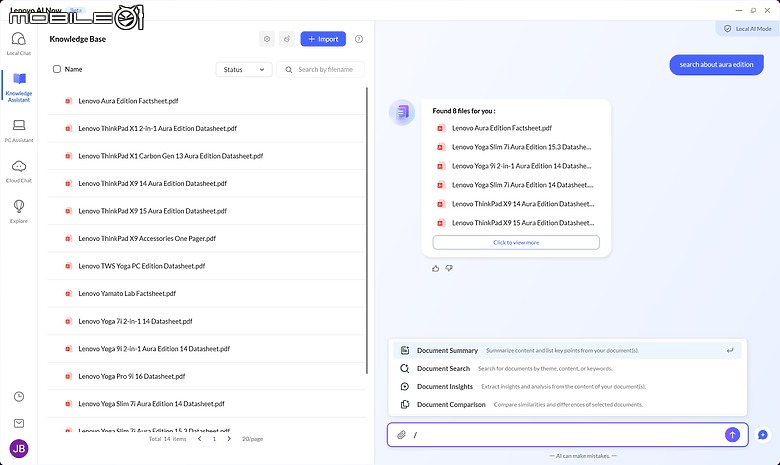This screenshot has width=780, height=465.
Task: Go to previous page arrow
Action: (x=199, y=439)
